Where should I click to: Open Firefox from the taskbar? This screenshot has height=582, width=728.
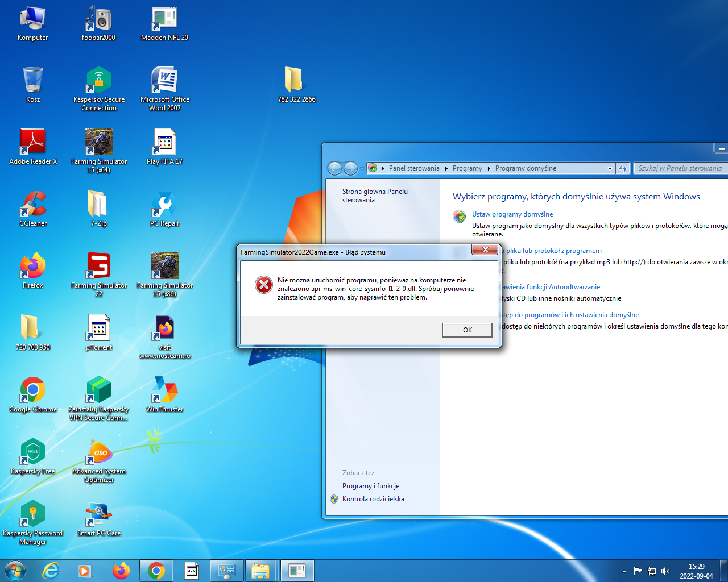point(121,571)
